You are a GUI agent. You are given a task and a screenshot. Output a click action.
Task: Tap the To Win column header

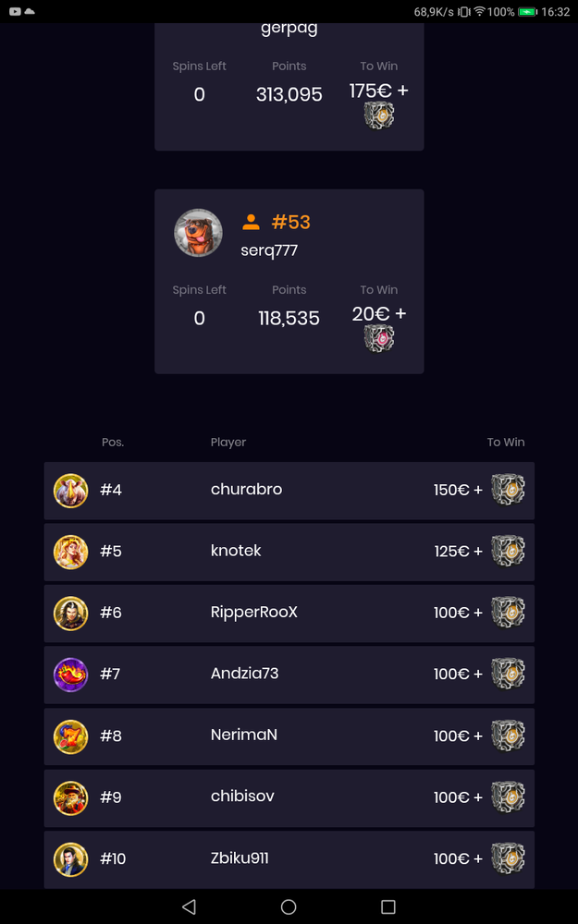coord(506,442)
